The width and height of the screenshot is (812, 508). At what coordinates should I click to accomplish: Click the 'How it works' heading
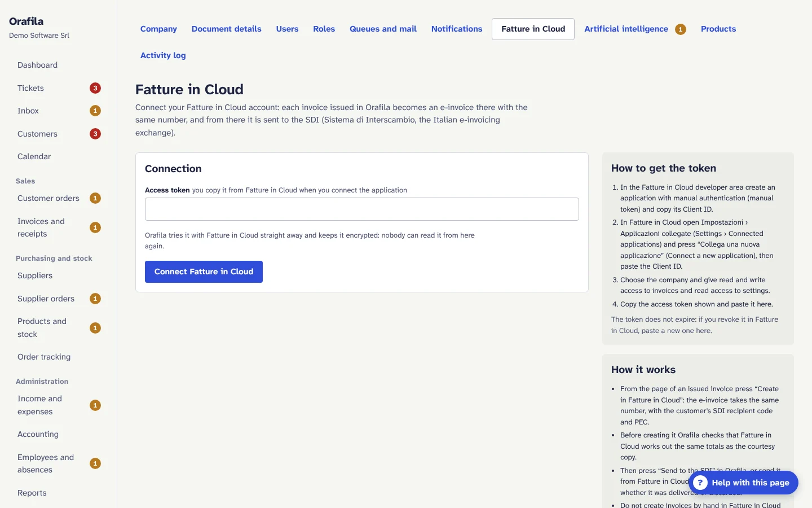click(x=643, y=370)
